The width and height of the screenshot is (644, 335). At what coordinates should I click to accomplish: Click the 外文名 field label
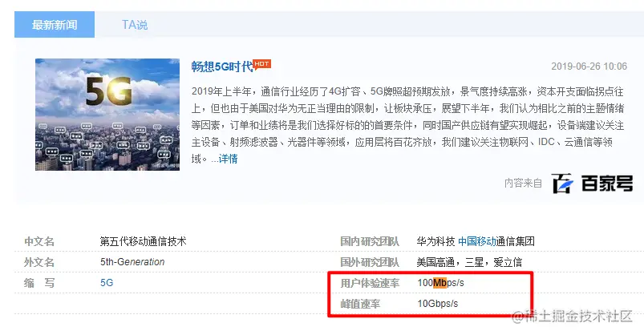point(39,262)
